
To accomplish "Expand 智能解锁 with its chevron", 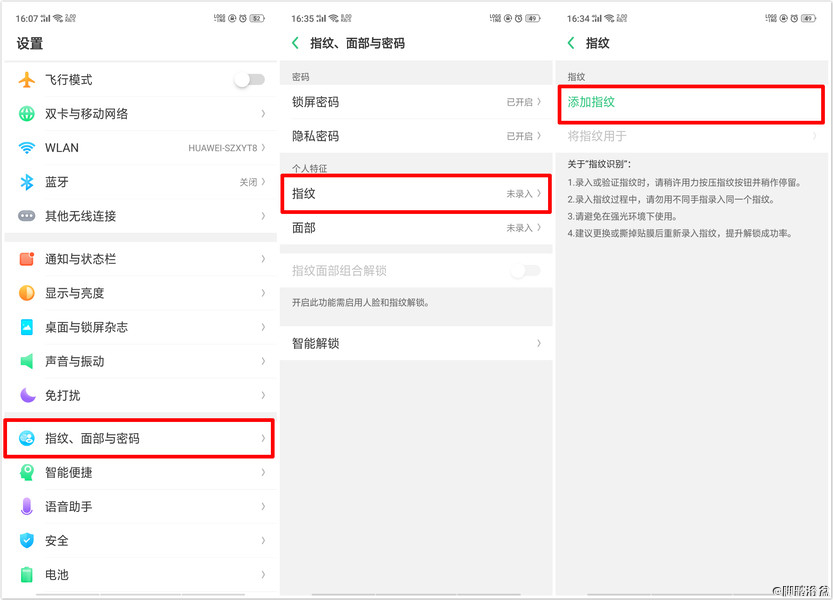I will click(540, 343).
